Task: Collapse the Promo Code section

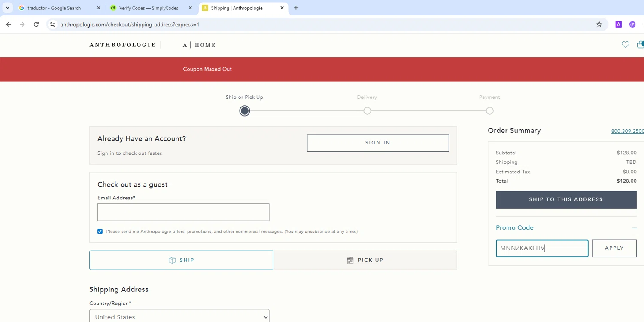Action: click(x=634, y=228)
